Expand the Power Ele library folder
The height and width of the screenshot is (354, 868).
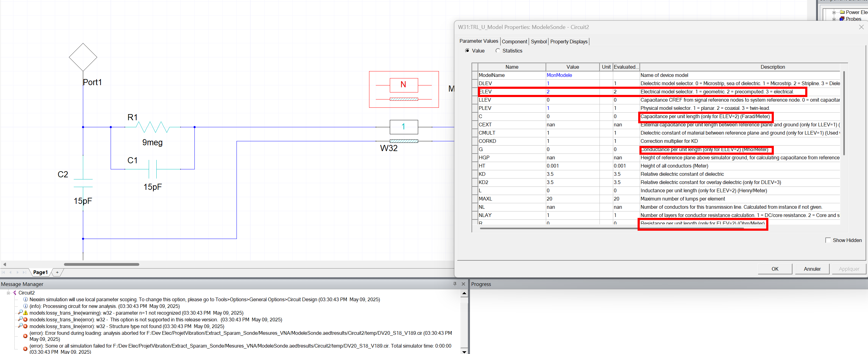(x=834, y=13)
